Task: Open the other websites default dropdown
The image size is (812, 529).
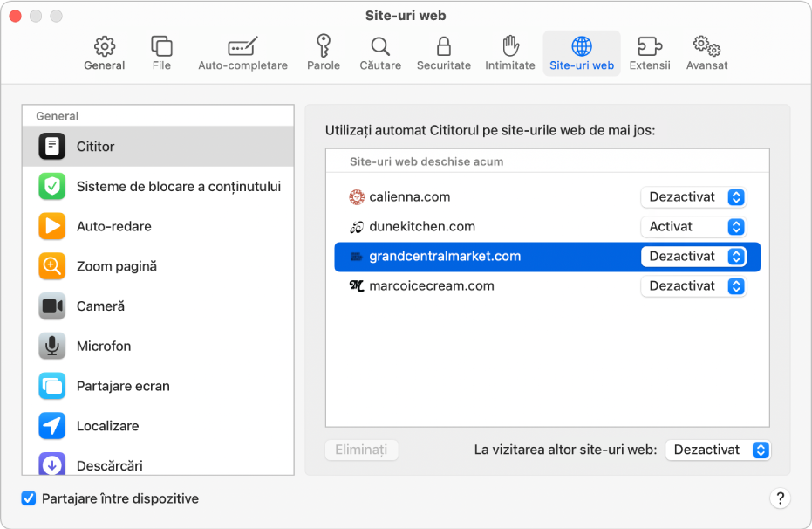Action: [x=719, y=450]
